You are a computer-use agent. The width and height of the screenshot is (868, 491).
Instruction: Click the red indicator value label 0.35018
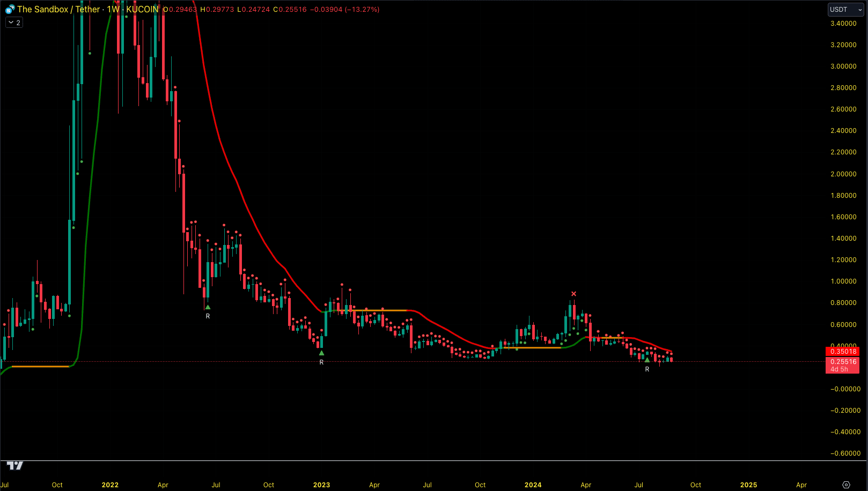tap(843, 352)
